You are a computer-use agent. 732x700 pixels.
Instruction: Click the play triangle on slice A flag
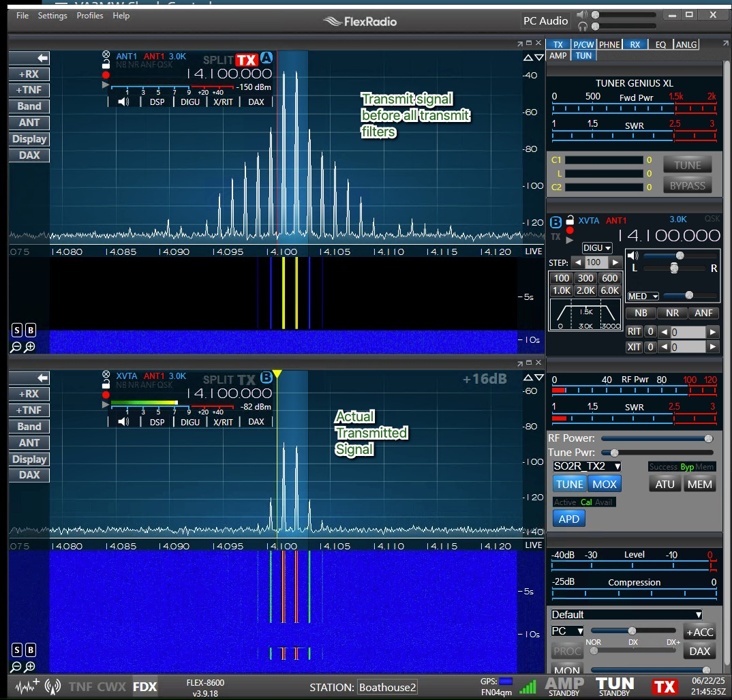pos(106,85)
